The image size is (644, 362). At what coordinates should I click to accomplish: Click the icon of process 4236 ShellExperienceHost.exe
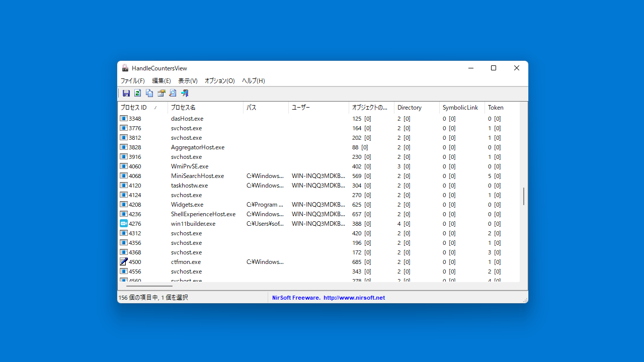point(124,214)
